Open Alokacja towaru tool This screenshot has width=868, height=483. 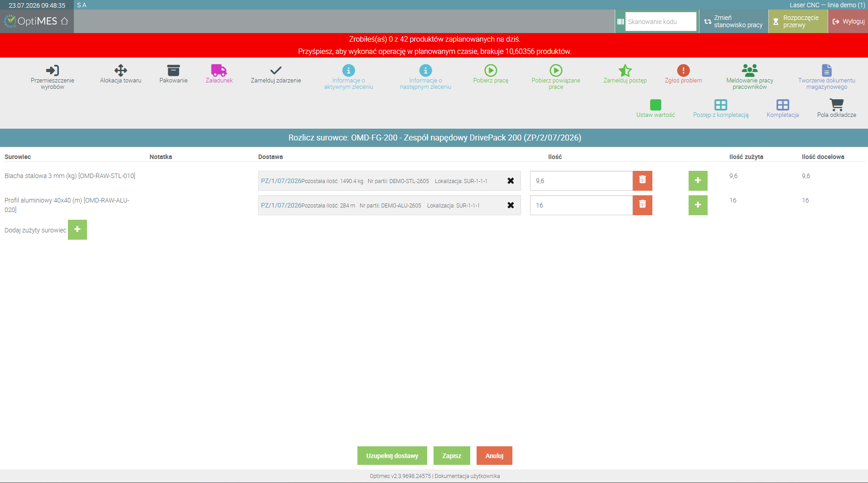pos(121,74)
